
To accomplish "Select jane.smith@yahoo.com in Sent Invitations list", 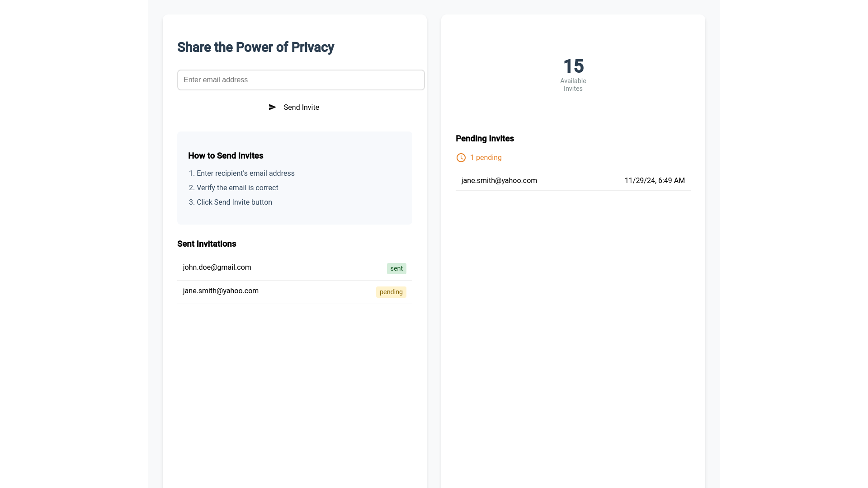I will tap(221, 291).
